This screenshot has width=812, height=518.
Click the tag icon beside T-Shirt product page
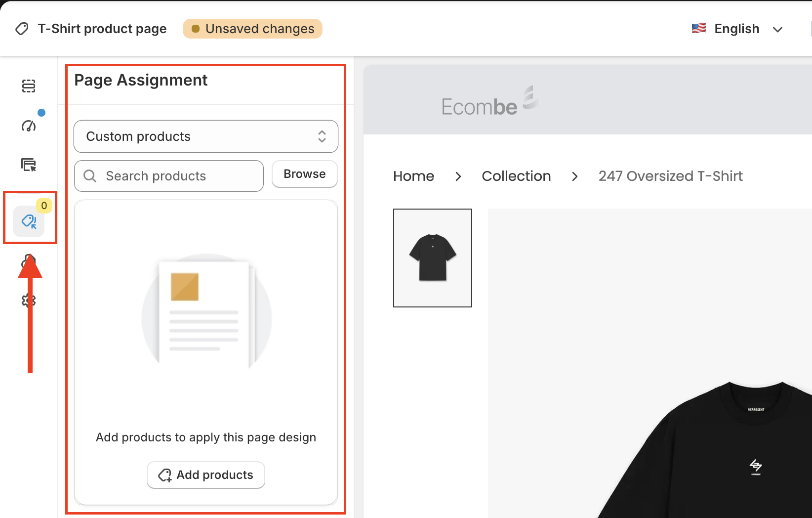22,29
